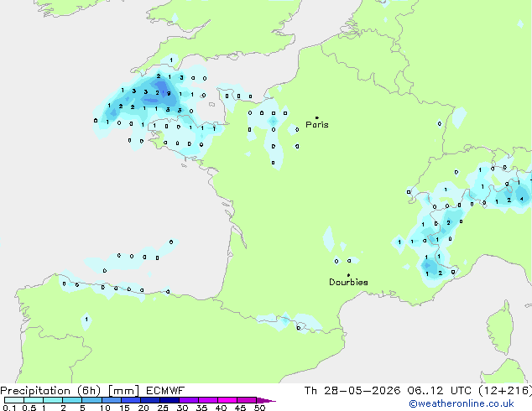The height and width of the screenshot is (411, 532).
Task: Click the 0.1–0.5 mm legend color box
Action: (x=14, y=400)
